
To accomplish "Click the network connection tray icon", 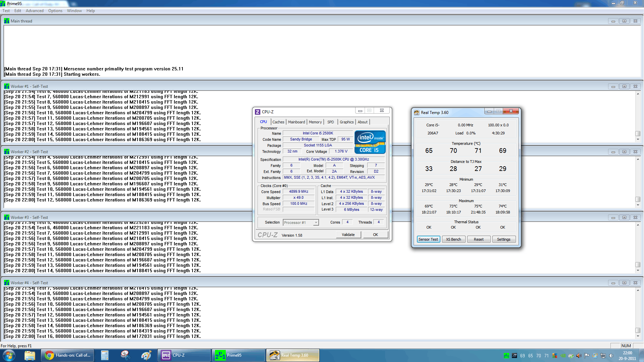I will (603, 356).
